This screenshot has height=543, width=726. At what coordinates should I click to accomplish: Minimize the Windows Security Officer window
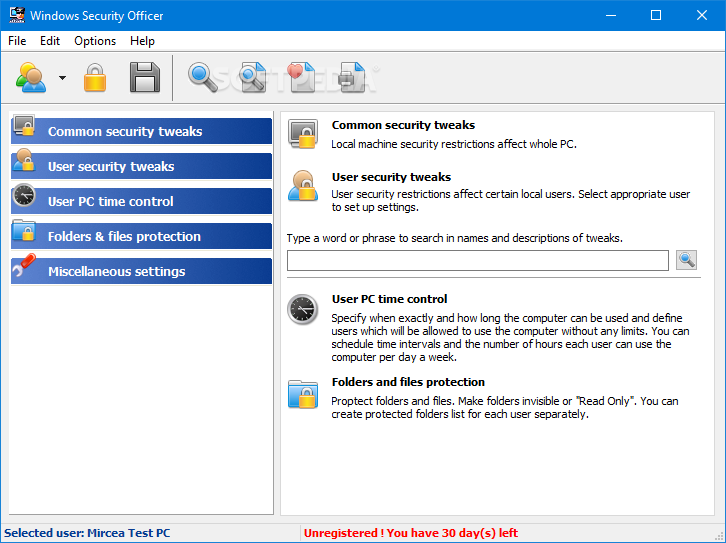coord(611,15)
